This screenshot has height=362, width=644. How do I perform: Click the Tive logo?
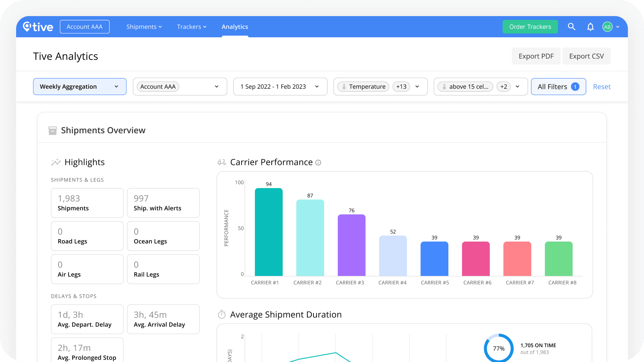[38, 27]
